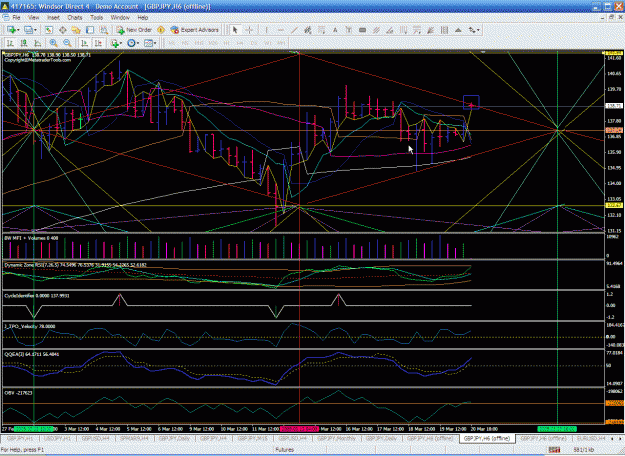Click the red date marker on time axis
This screenshot has width=625, height=456.
[x=299, y=429]
